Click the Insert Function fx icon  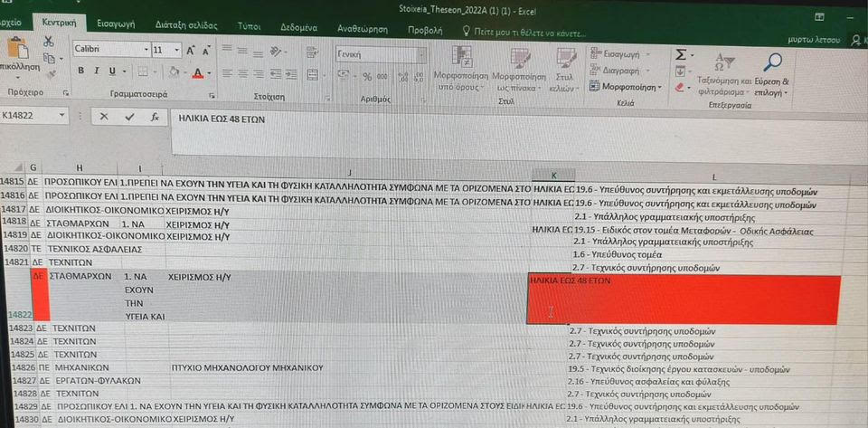[155, 117]
